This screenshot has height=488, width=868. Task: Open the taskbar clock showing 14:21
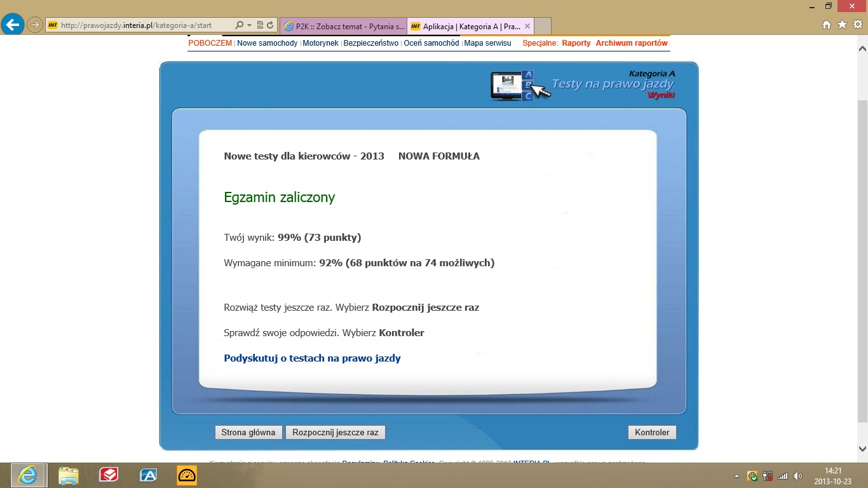click(832, 475)
